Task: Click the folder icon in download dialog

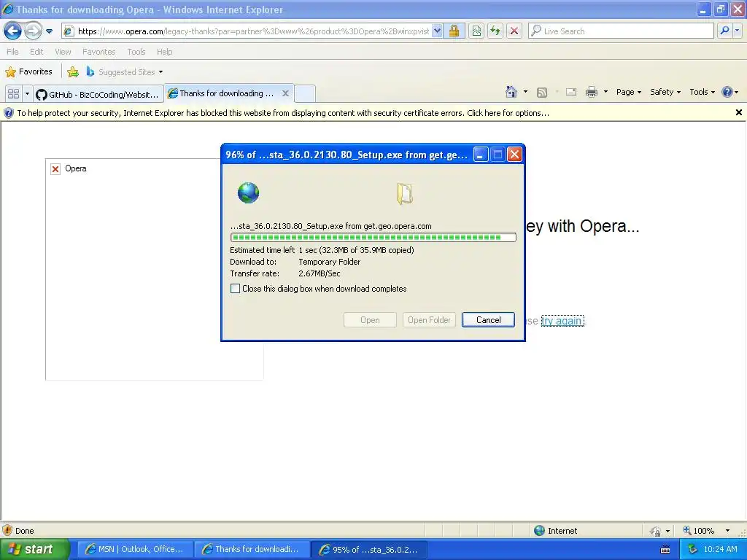Action: tap(404, 193)
